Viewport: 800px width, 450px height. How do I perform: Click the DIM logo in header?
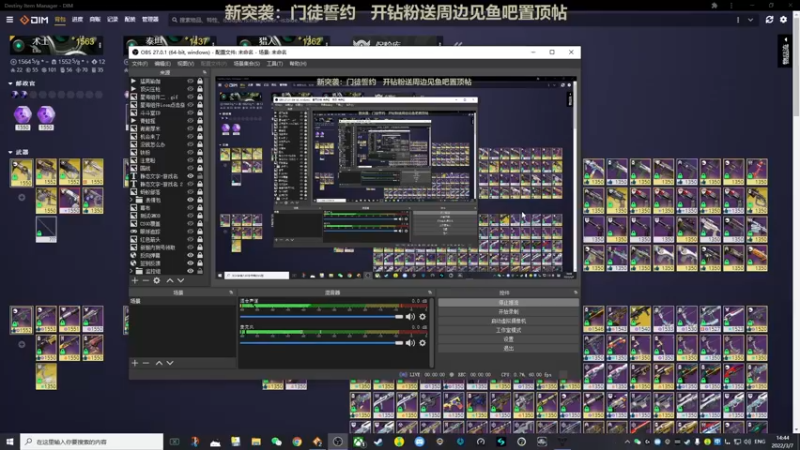(34, 20)
